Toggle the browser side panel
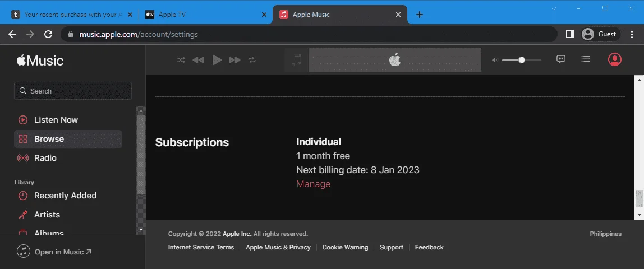The width and height of the screenshot is (644, 269). [x=569, y=34]
